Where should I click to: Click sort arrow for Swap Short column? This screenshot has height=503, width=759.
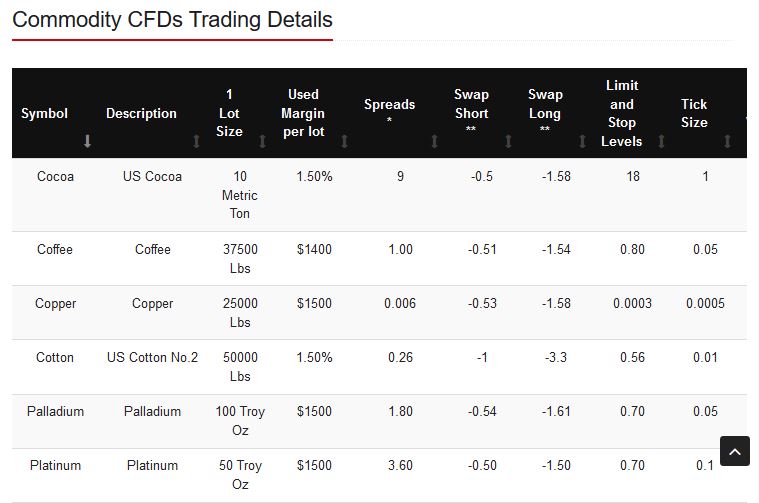click(x=508, y=142)
